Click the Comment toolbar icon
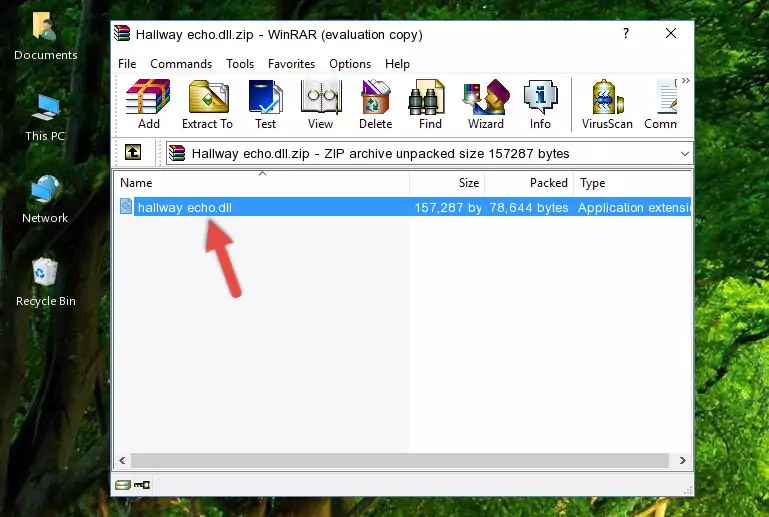The image size is (769, 517). tap(661, 104)
